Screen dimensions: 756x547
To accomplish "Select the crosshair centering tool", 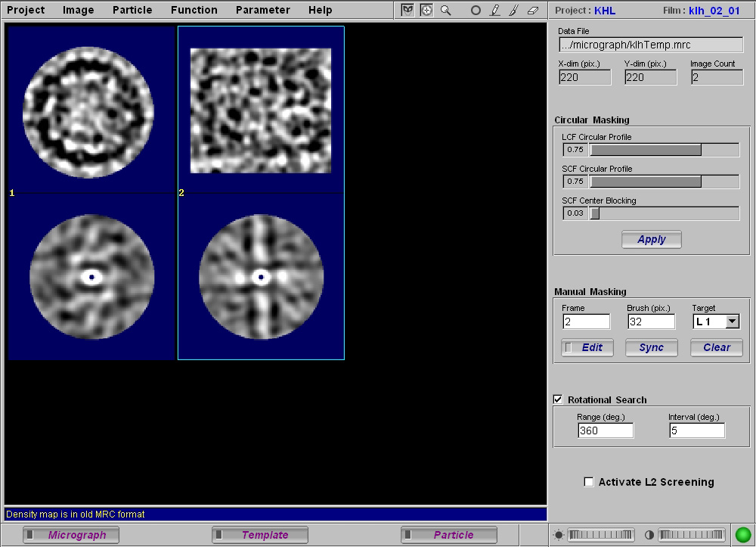I will point(426,11).
